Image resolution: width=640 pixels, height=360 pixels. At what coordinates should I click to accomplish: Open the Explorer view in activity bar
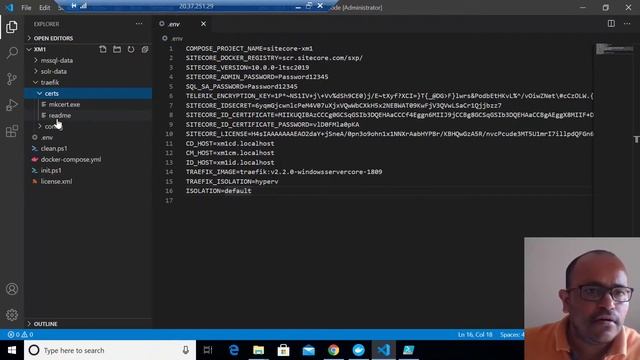[12, 27]
